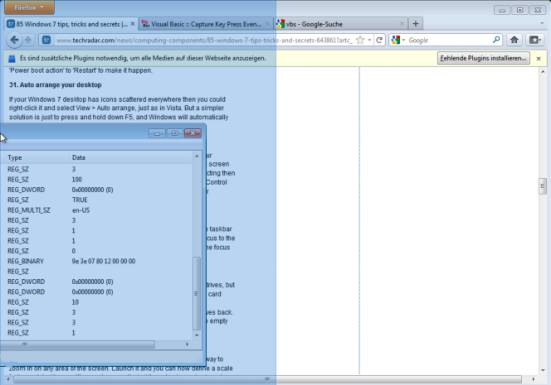
Task: Go to the home page icon
Action: [x=514, y=40]
